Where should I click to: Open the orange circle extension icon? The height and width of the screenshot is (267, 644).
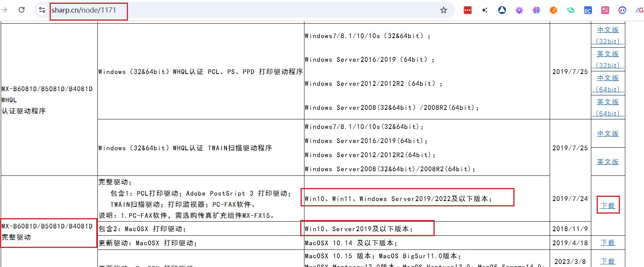click(553, 10)
